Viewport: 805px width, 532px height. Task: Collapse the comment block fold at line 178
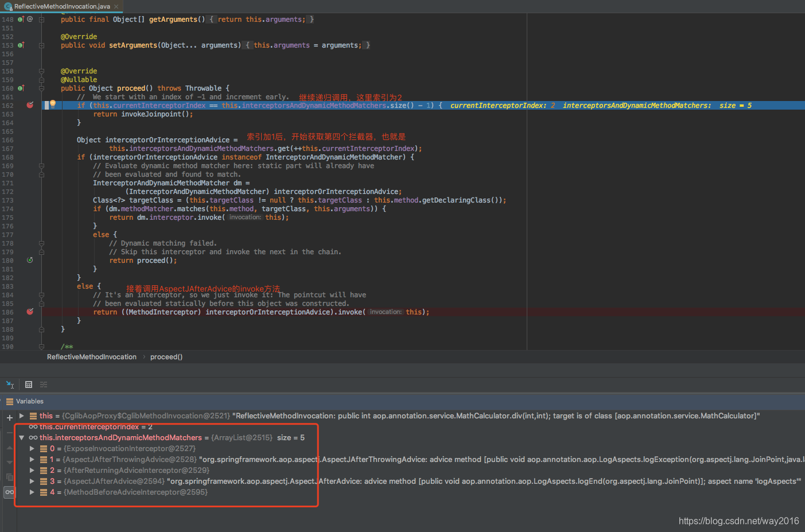[x=41, y=243]
